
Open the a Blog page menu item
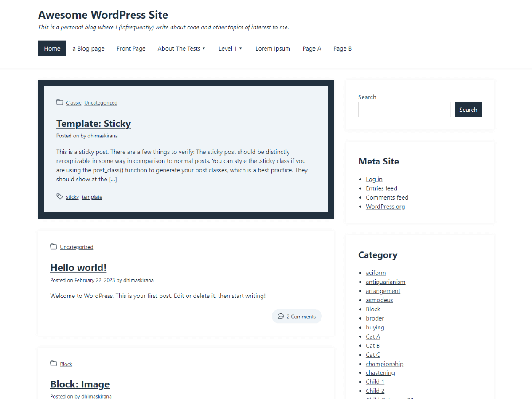[x=89, y=48]
